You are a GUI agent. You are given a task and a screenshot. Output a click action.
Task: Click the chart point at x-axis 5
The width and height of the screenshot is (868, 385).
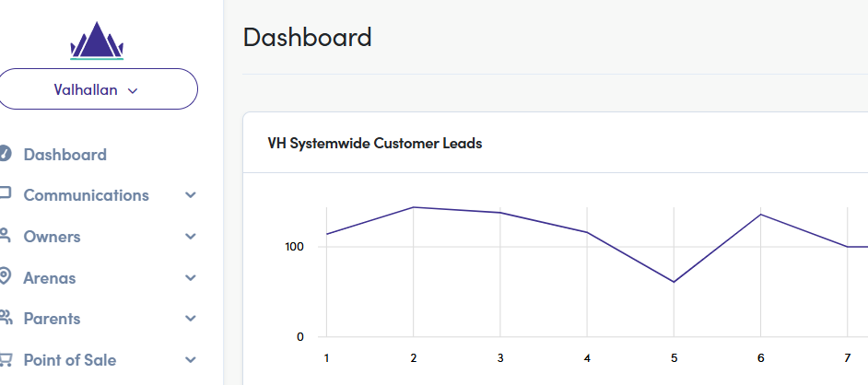point(674,282)
